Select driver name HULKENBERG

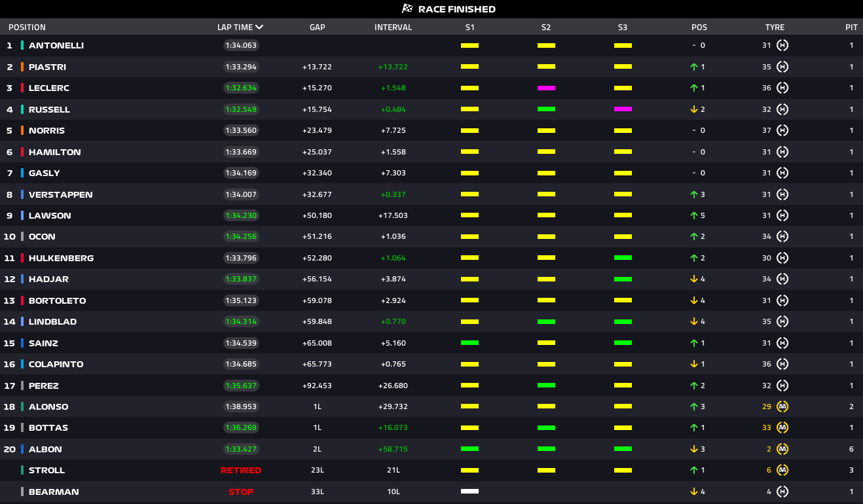62,258
